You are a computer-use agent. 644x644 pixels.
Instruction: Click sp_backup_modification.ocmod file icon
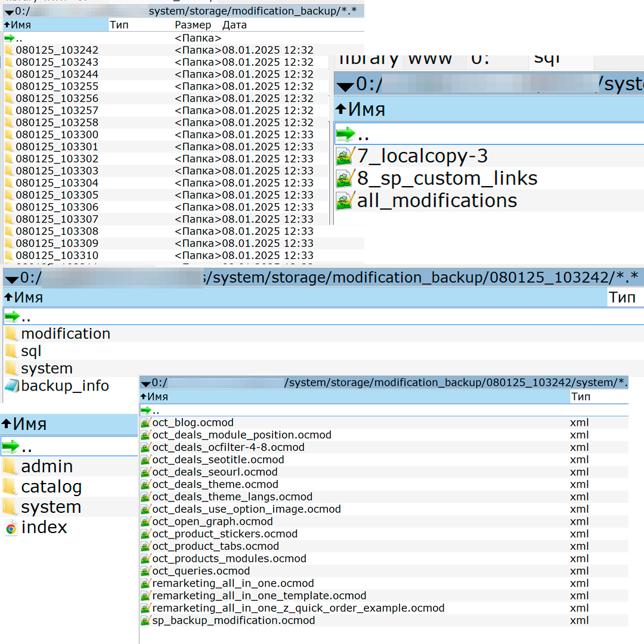pyautogui.click(x=145, y=621)
